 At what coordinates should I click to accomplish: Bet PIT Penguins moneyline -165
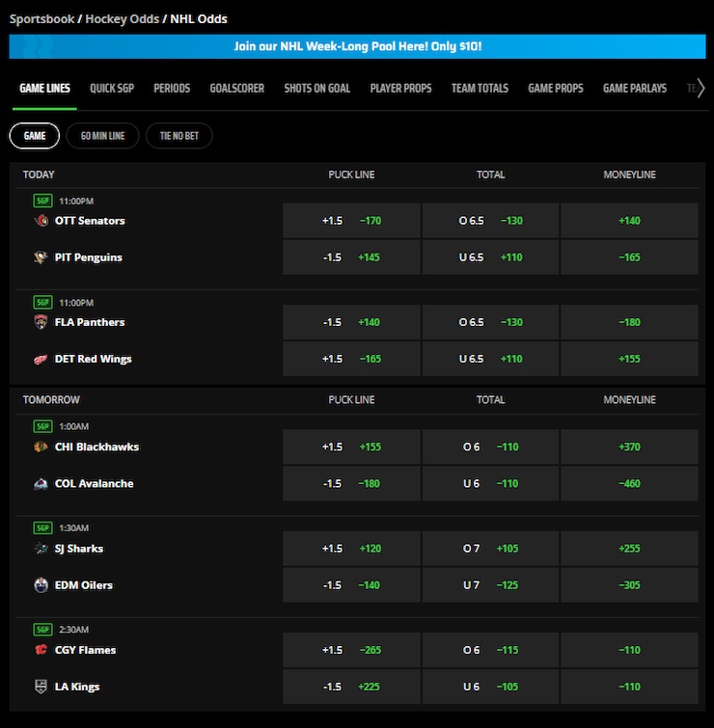coord(629,257)
